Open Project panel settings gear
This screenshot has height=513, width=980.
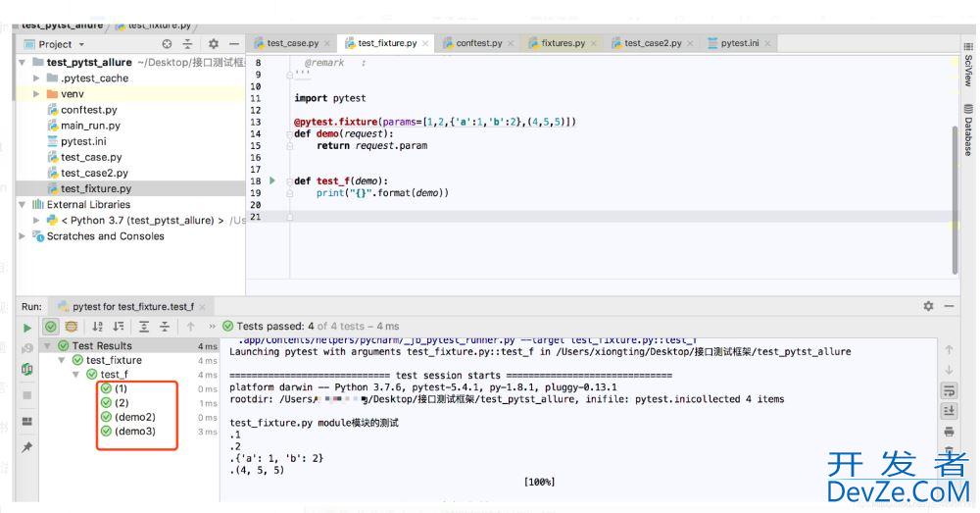214,44
